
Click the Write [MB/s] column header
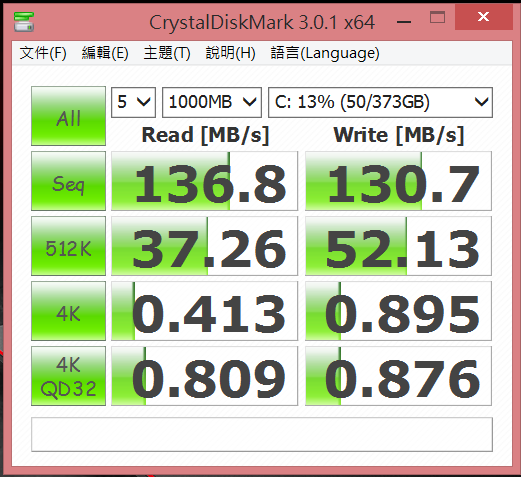pyautogui.click(x=399, y=135)
